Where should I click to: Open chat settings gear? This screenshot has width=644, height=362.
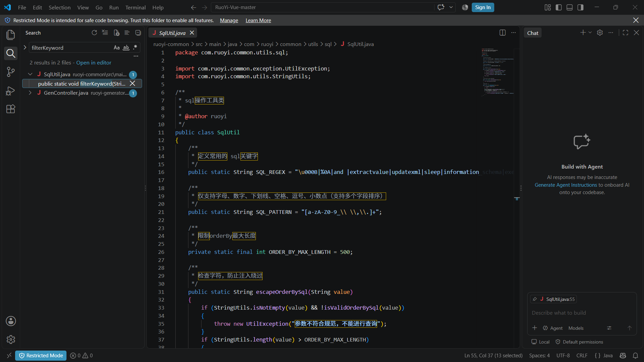pyautogui.click(x=600, y=33)
